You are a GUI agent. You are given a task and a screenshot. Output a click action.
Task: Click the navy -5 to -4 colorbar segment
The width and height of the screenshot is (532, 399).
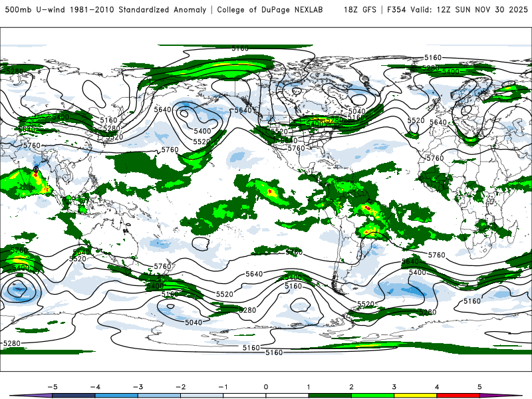74,396
